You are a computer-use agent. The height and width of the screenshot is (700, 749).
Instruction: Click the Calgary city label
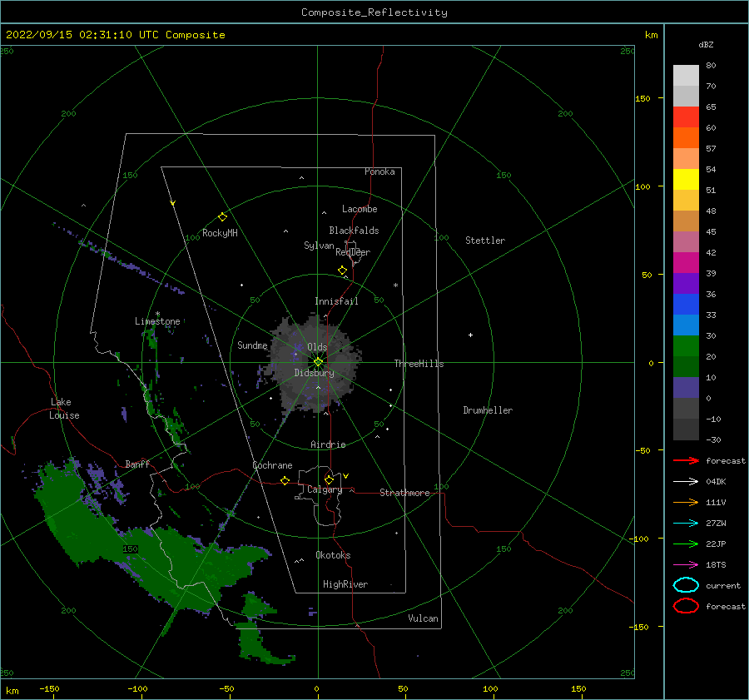(325, 489)
